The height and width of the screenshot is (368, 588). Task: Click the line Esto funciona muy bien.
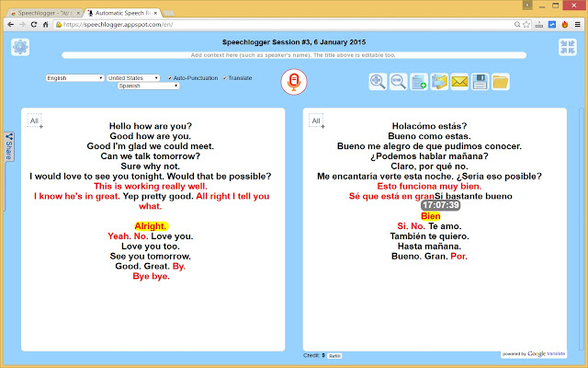coord(429,186)
